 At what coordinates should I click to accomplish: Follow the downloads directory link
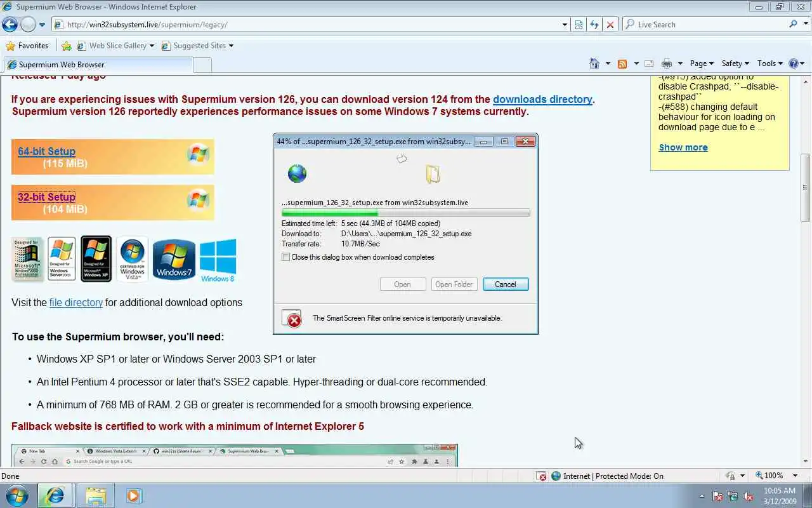coord(542,99)
